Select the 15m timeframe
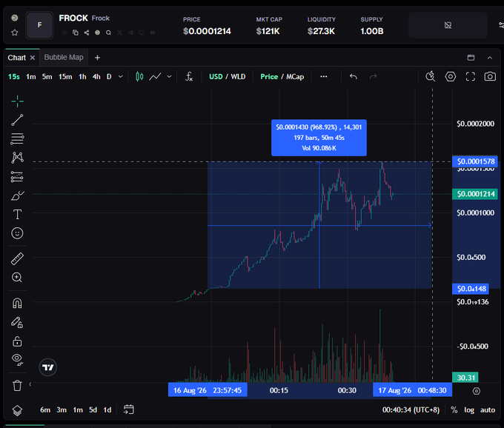 [65, 76]
